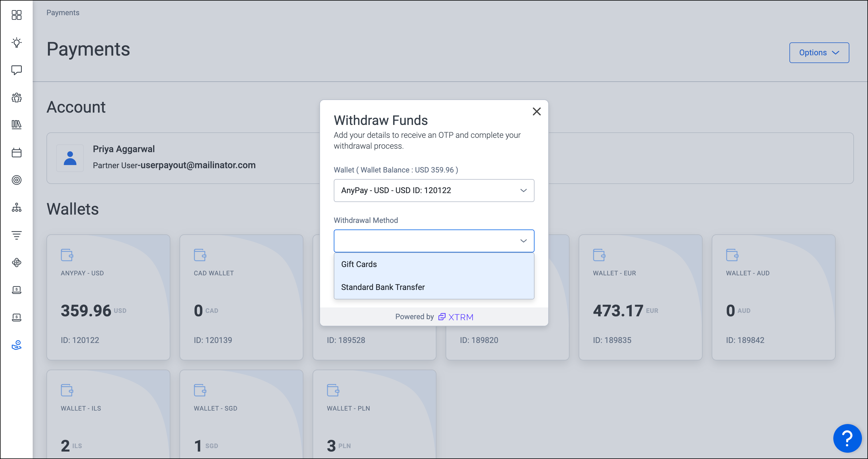868x459 pixels.
Task: Click the wallet icon on WALLET - SGD card
Action: pos(200,390)
